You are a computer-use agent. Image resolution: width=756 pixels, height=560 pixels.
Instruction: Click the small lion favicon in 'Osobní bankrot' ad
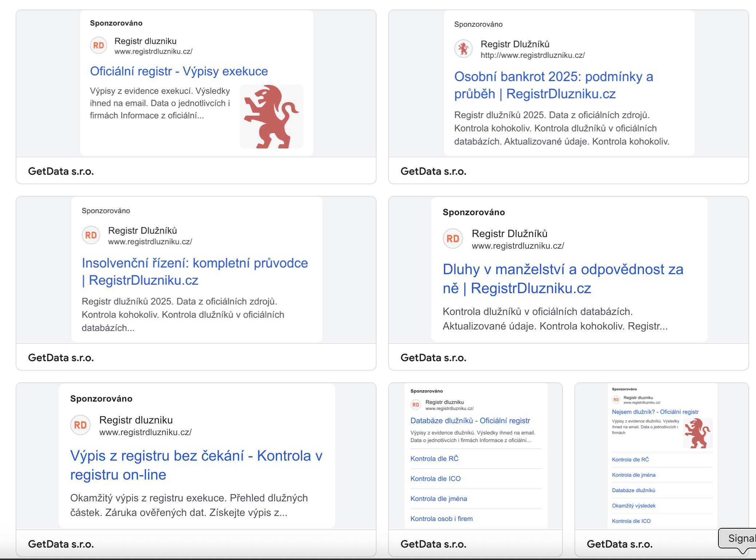tap(463, 48)
